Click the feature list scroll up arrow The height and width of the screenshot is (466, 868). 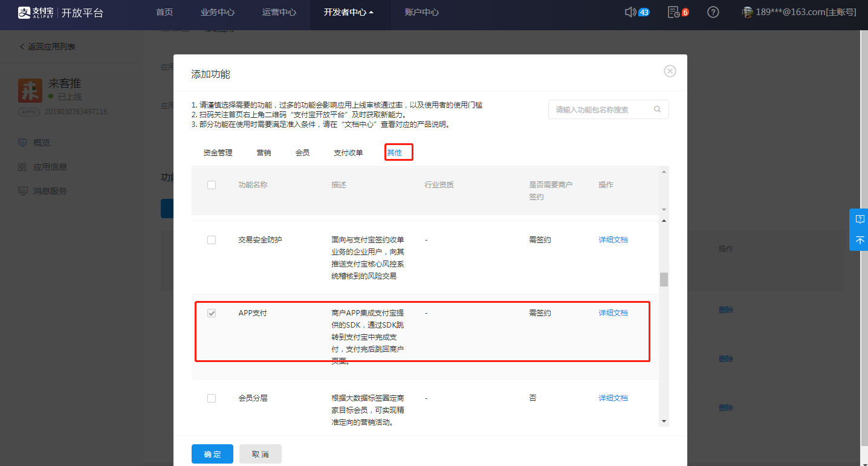(664, 221)
